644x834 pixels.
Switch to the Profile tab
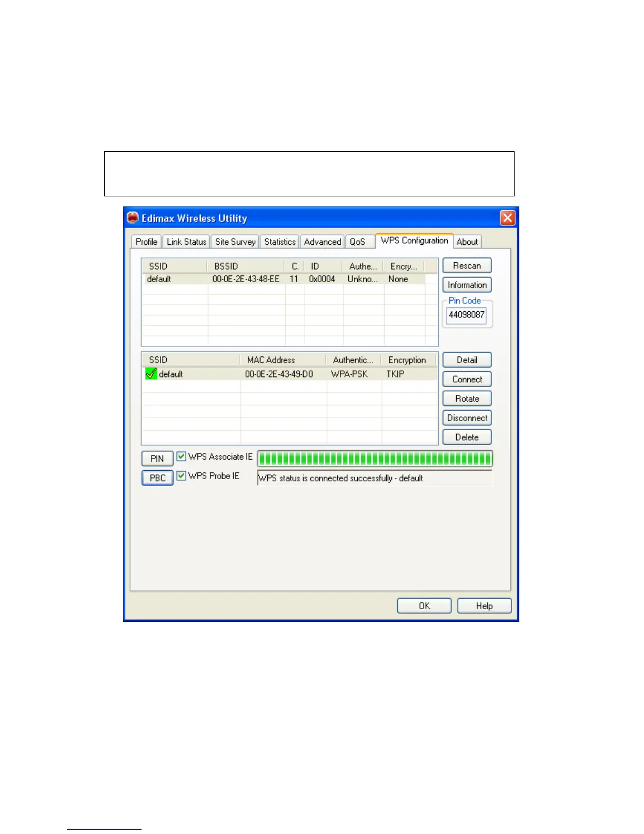click(146, 242)
